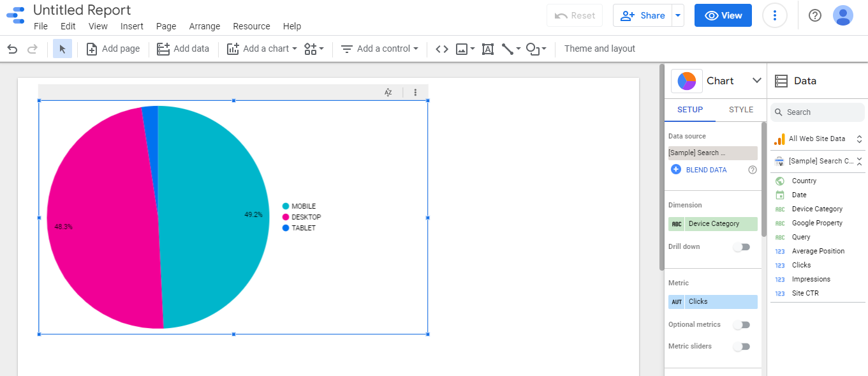Image resolution: width=868 pixels, height=376 pixels.
Task: Open the Arrange menu
Action: pos(205,26)
